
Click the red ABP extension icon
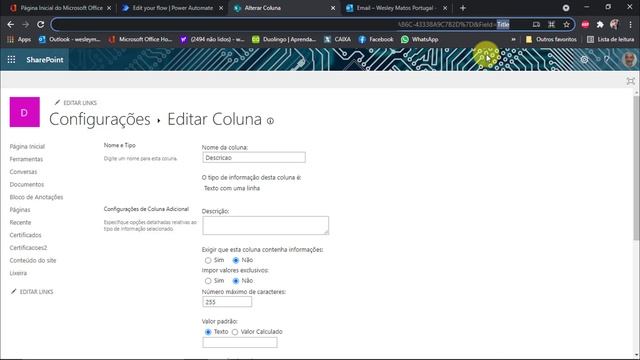(x=585, y=24)
